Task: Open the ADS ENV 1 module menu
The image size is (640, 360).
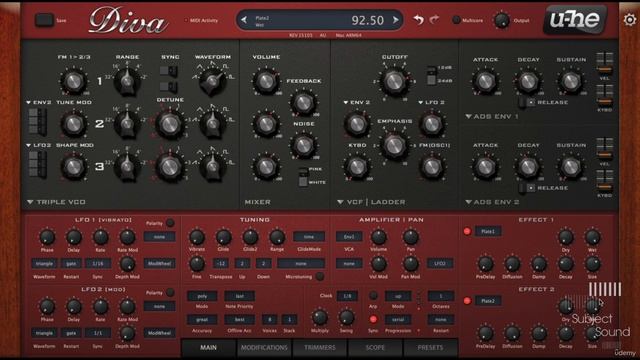Action: pyautogui.click(x=492, y=117)
